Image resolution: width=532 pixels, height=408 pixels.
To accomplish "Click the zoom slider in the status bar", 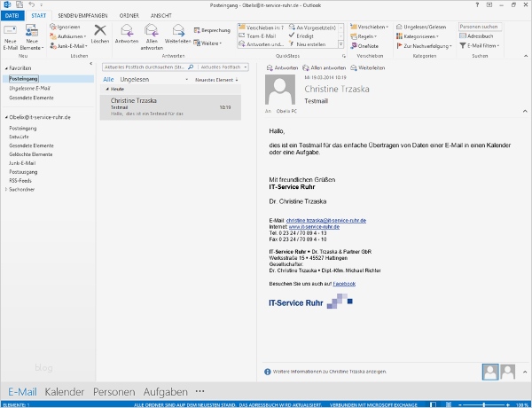I will [x=483, y=405].
